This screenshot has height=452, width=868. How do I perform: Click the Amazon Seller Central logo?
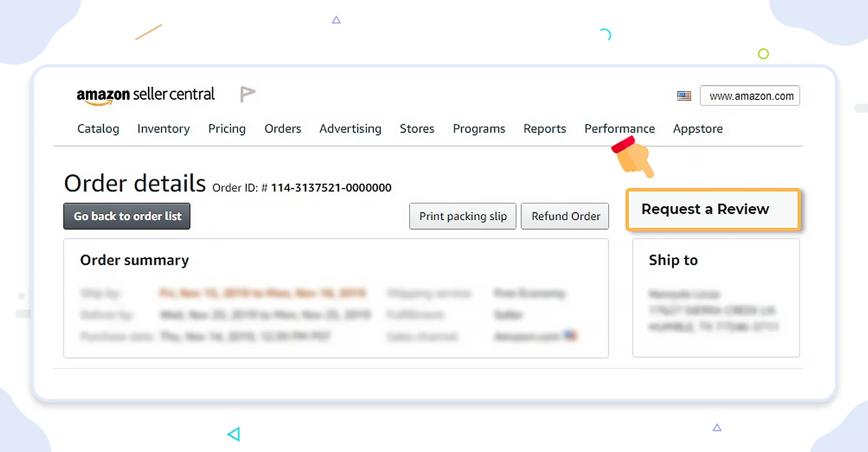point(146,95)
